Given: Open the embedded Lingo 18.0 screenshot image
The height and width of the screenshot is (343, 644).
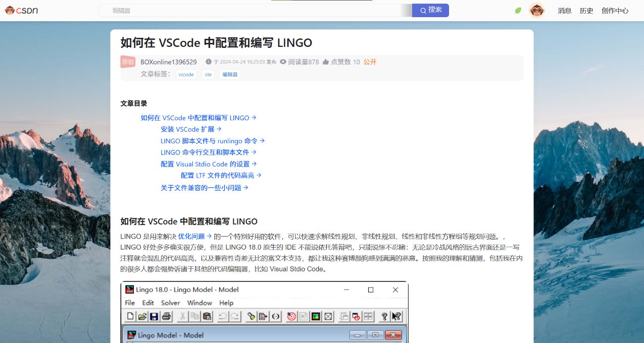Looking at the screenshot, I should click(x=264, y=312).
